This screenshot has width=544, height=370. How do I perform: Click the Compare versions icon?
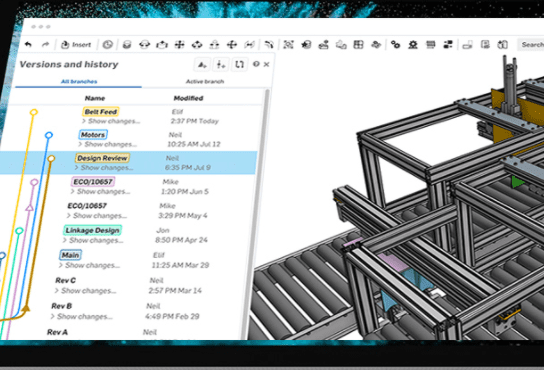(x=239, y=64)
